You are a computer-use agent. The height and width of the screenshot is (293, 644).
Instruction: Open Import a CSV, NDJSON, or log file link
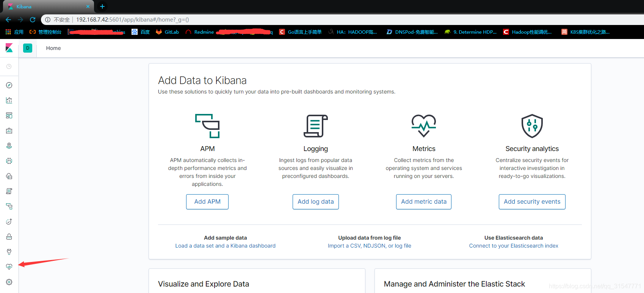(370, 246)
